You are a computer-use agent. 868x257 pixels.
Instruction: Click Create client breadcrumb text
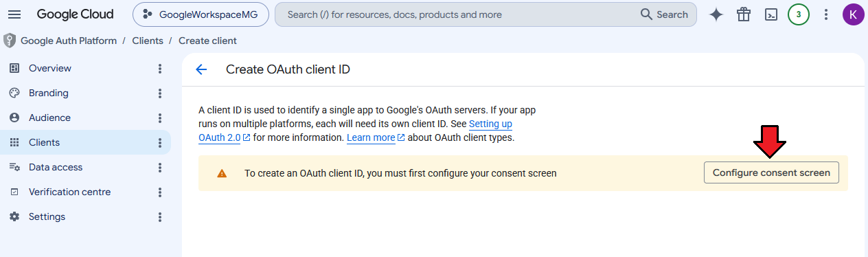click(207, 41)
